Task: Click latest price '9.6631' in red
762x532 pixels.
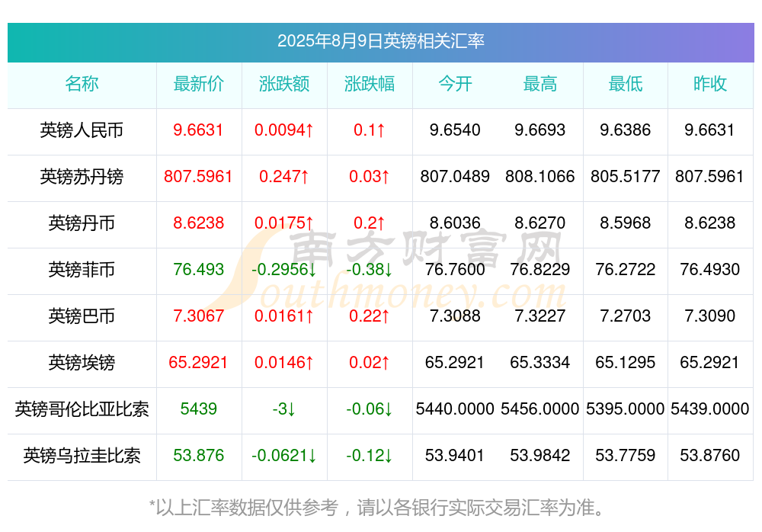Action: point(198,130)
